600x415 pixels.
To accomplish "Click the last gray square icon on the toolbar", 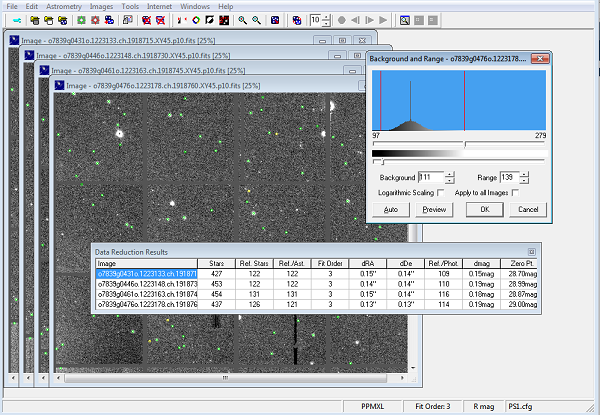I will point(433,20).
